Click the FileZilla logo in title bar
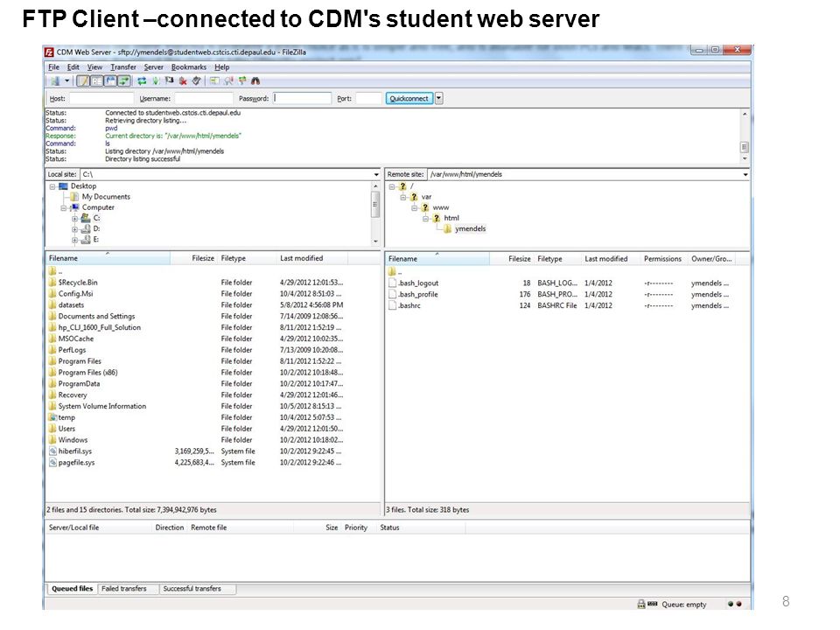The height and width of the screenshot is (630, 840). point(49,52)
